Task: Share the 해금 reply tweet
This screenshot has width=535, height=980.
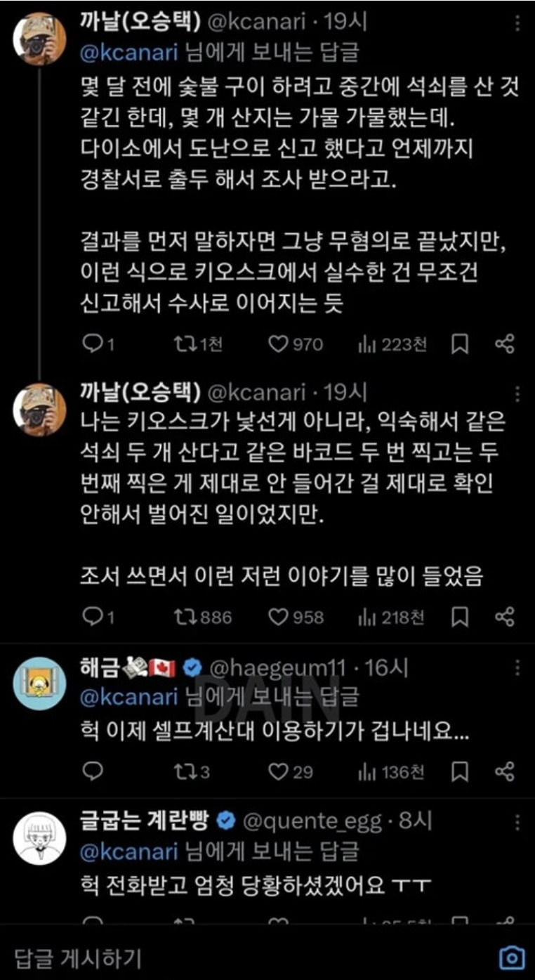Action: [x=505, y=771]
